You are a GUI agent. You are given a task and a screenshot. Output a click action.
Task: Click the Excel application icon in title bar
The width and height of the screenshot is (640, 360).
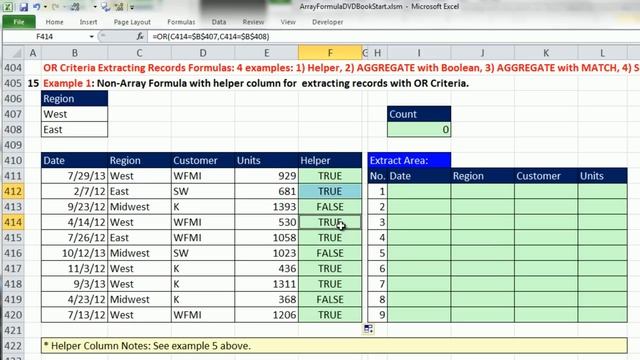point(8,7)
